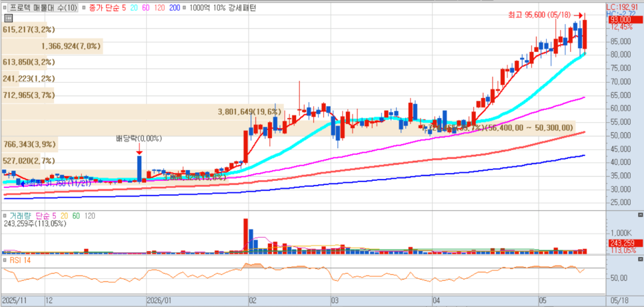Click the 50,00 RSI axis label
Image resolution: width=644 pixels, height=307 pixels.
(x=619, y=278)
